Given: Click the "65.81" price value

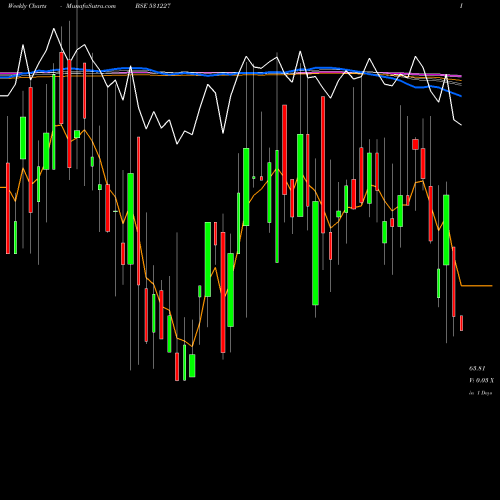Looking at the screenshot, I should 477,368.
